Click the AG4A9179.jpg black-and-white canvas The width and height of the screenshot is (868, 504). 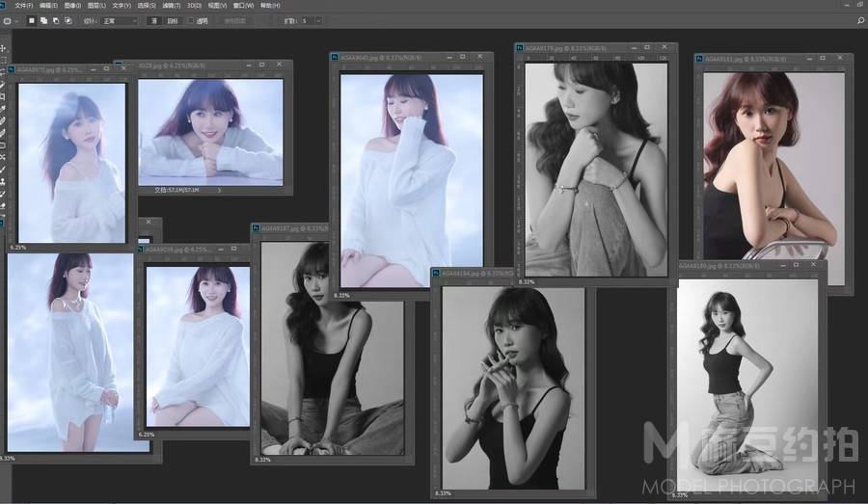coord(596,170)
